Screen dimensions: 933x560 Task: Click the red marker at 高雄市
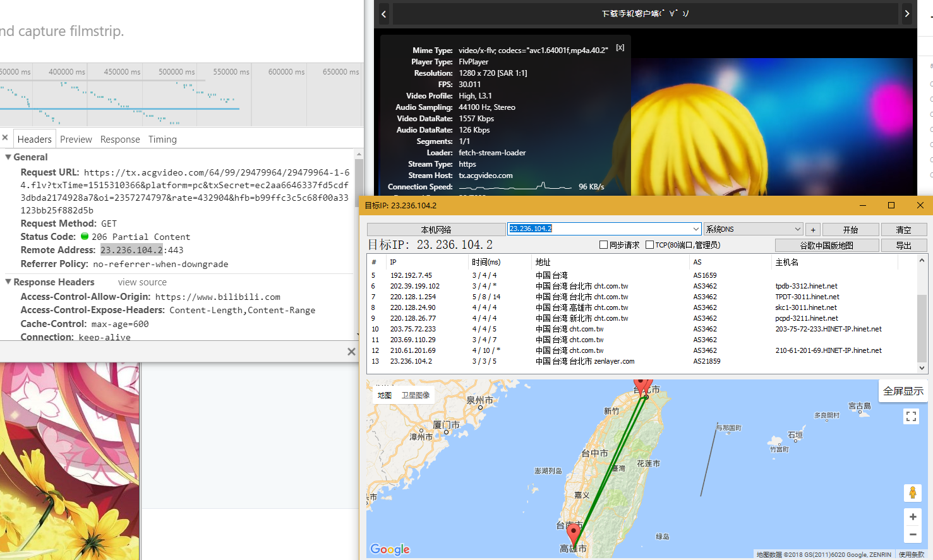coord(573,535)
